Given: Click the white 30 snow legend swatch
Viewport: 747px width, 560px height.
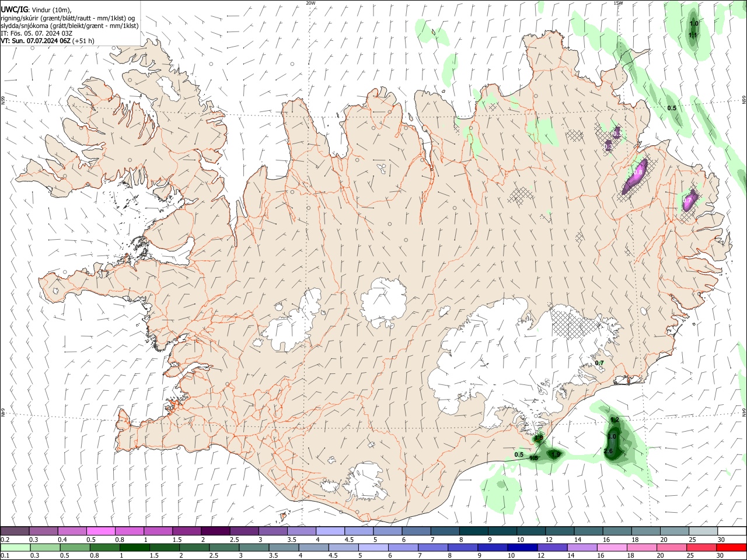Looking at the screenshot, I should 731,531.
